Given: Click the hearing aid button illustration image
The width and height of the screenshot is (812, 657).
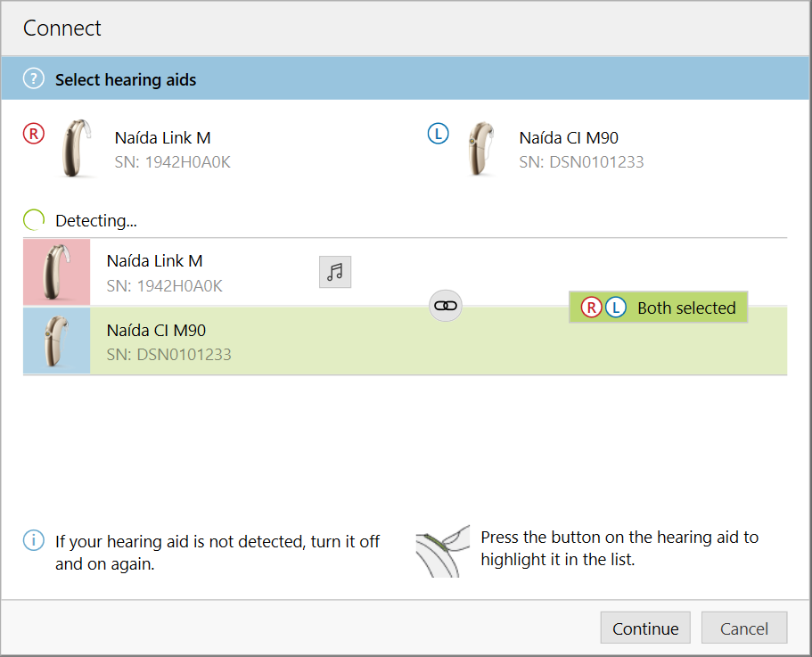Looking at the screenshot, I should pyautogui.click(x=443, y=550).
